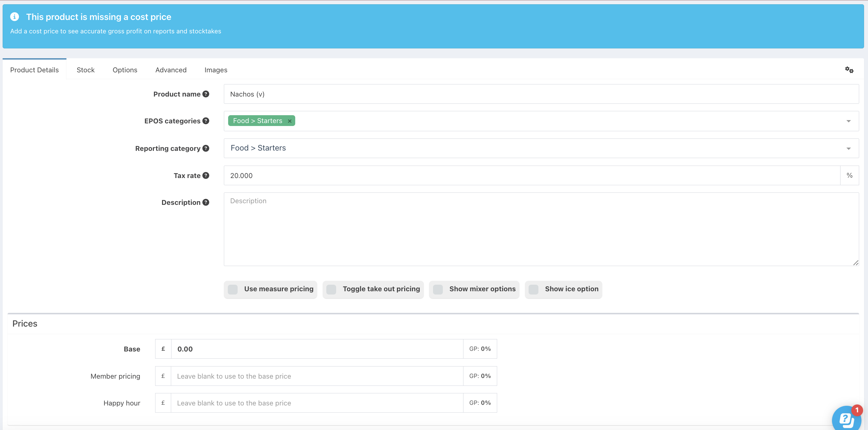Click the info icon in the blue banner
868x430 pixels.
pyautogui.click(x=14, y=16)
